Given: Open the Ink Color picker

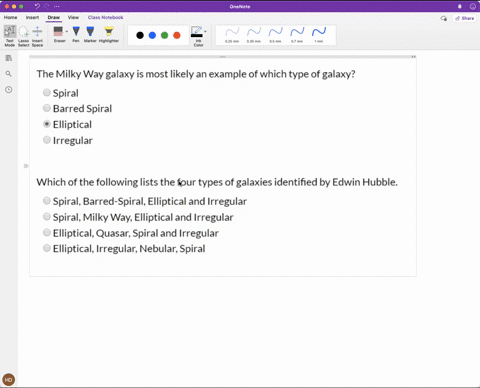Looking at the screenshot, I should (197, 36).
